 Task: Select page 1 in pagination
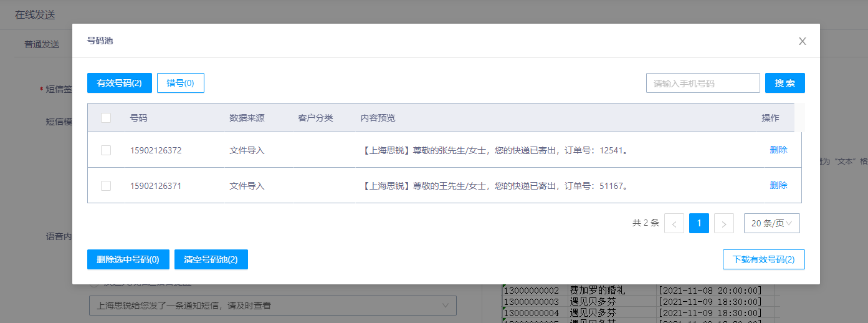click(x=699, y=223)
